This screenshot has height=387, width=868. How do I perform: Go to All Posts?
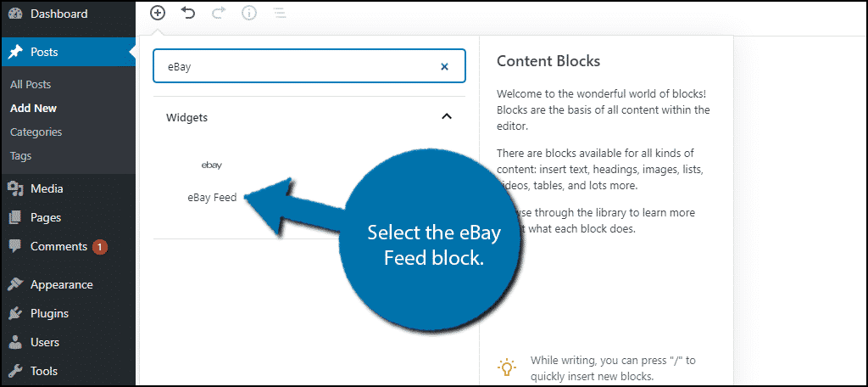[31, 84]
